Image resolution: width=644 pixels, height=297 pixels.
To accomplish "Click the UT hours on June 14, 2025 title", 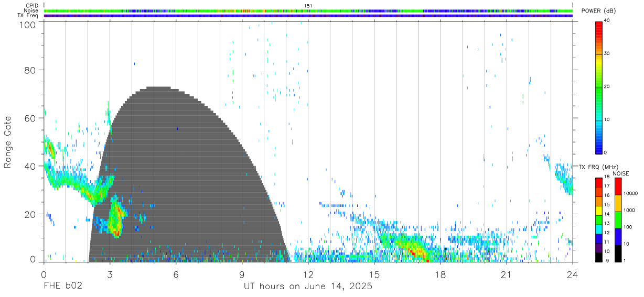I will [308, 287].
